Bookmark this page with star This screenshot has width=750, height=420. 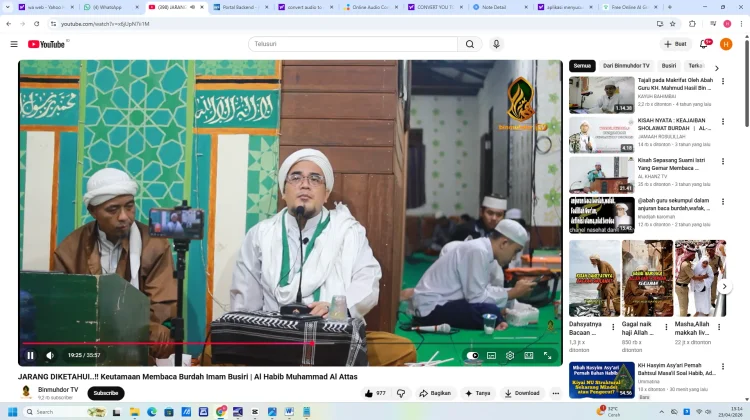pyautogui.click(x=673, y=23)
